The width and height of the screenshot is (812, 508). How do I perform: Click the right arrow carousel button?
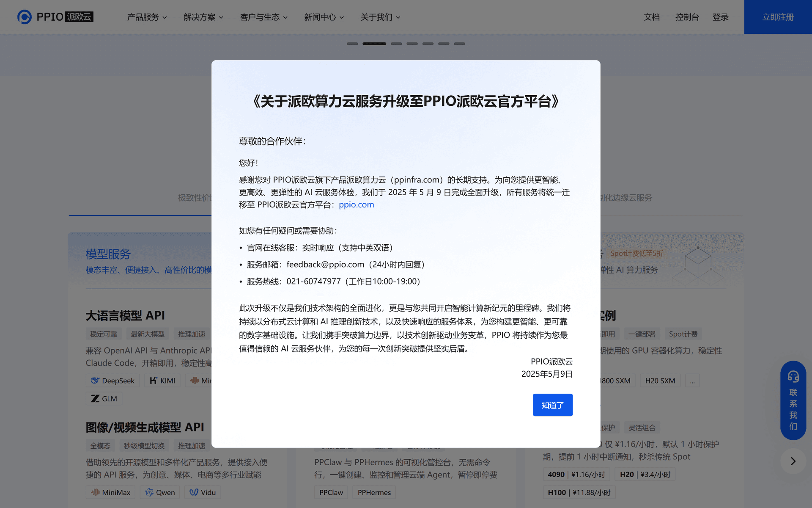[x=793, y=461]
